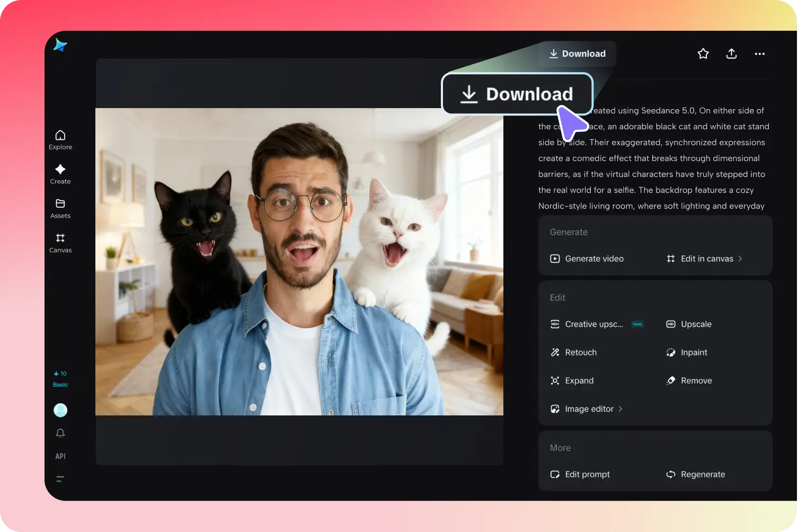Click the user profile avatar
798x532 pixels.
(x=60, y=410)
